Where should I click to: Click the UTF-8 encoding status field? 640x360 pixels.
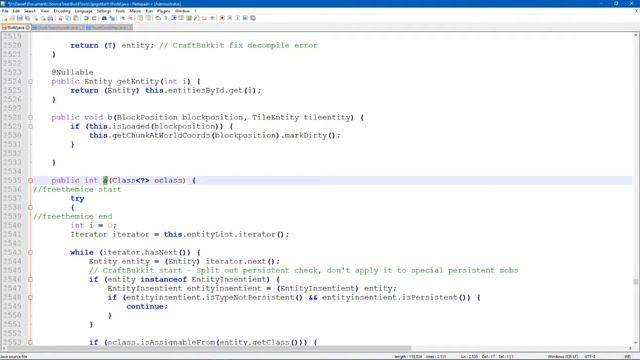pos(590,356)
